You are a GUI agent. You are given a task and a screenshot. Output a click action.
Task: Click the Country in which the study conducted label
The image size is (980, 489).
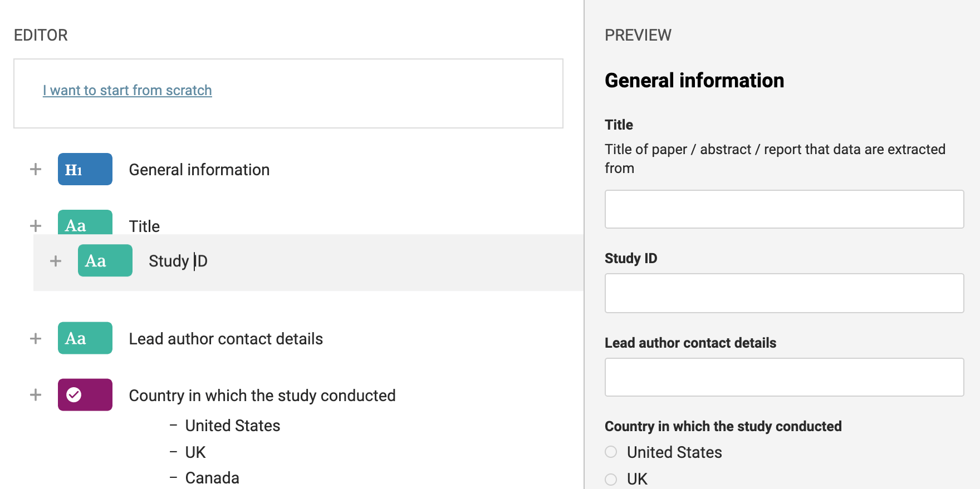click(262, 396)
